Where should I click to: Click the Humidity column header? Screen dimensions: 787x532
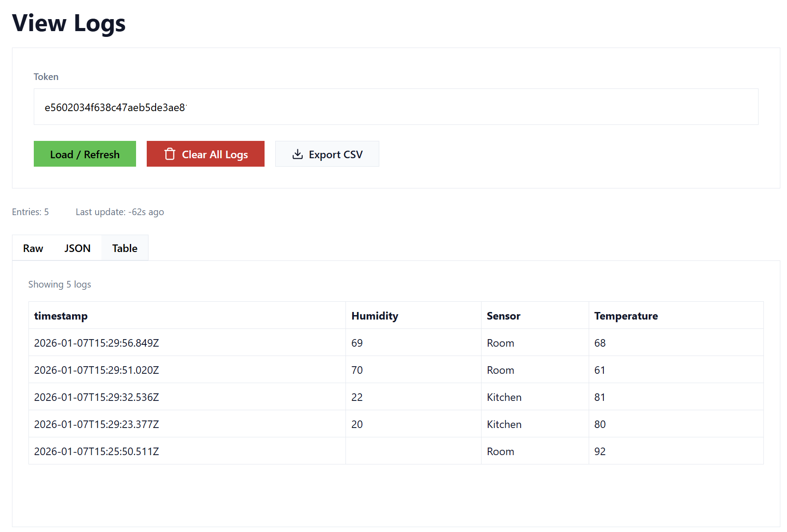pos(375,316)
